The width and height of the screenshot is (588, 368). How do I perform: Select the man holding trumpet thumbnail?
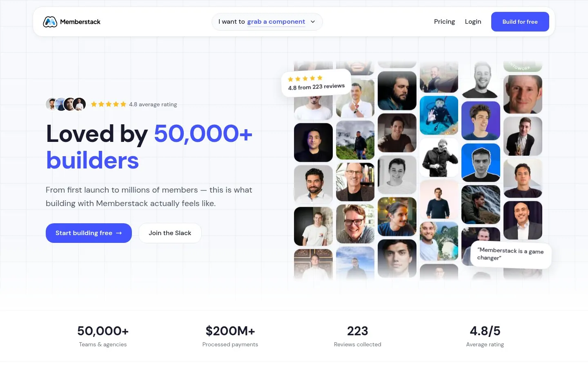pos(523,136)
